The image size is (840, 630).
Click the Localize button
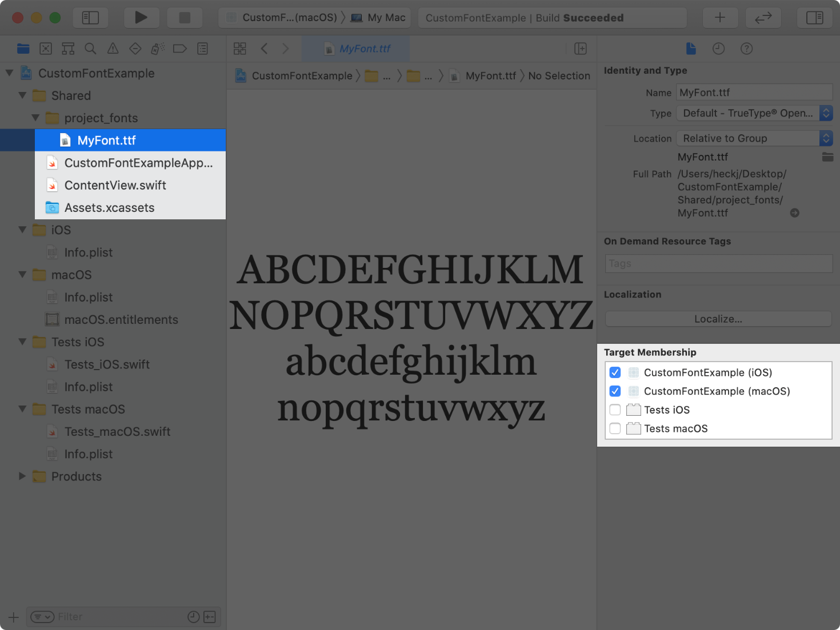(718, 319)
